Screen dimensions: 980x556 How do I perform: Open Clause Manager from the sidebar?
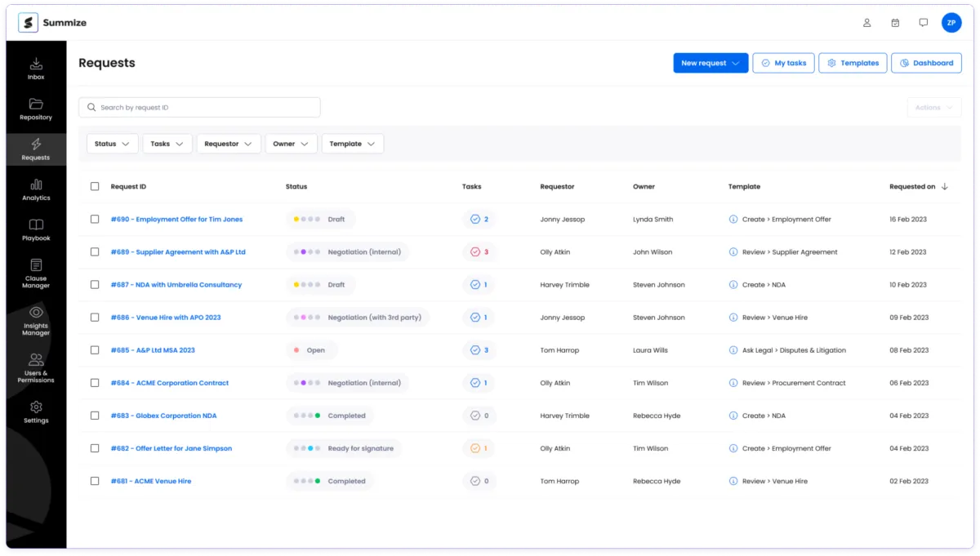[x=36, y=267]
